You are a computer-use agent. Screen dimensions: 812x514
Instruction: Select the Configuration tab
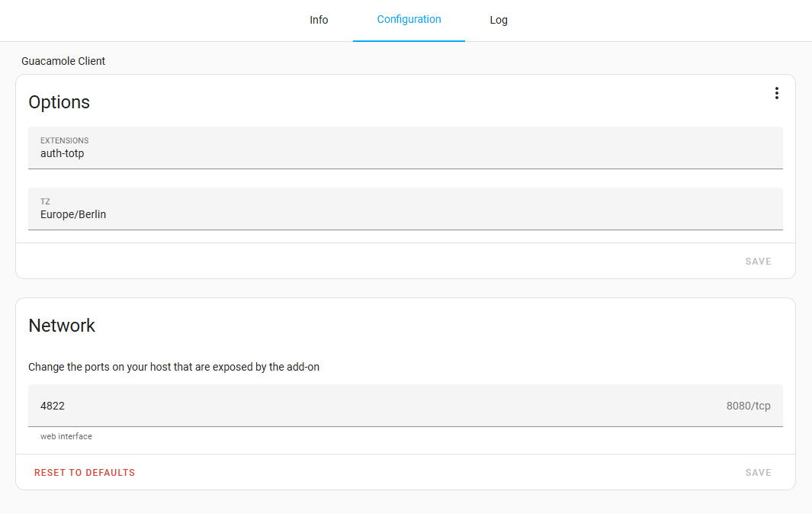pyautogui.click(x=409, y=20)
